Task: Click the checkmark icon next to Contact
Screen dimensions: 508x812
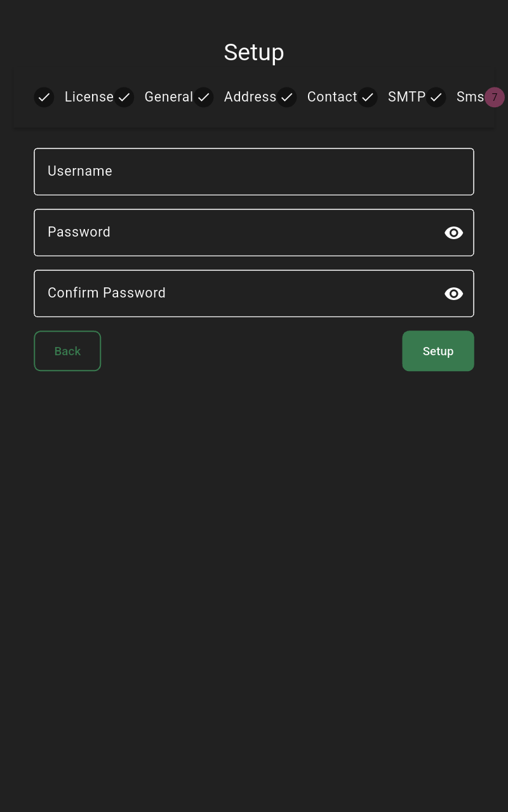Action: tap(286, 97)
